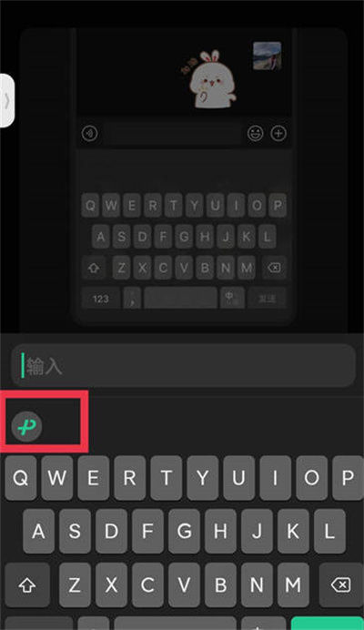Switch to 123 numeric keys in preview
The image size is (364, 630).
tap(101, 299)
